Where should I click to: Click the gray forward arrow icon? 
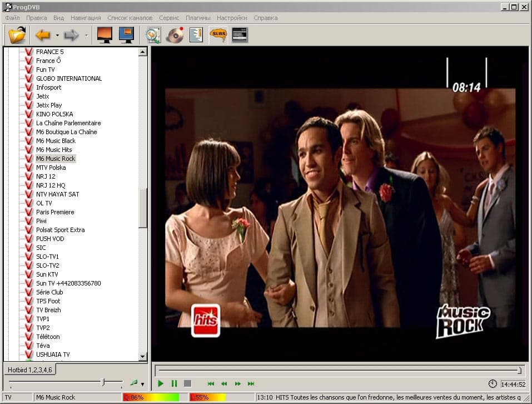tap(71, 35)
